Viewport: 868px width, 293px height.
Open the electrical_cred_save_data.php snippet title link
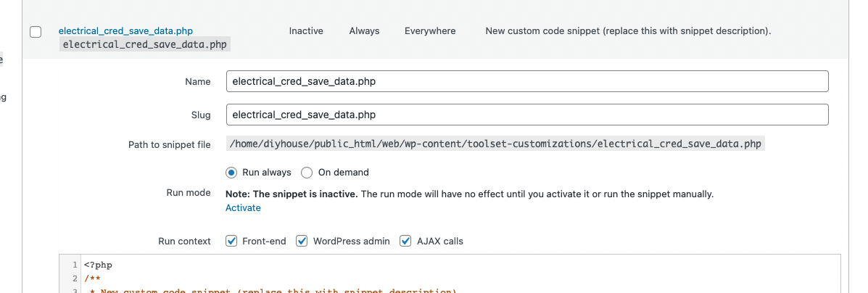(125, 31)
